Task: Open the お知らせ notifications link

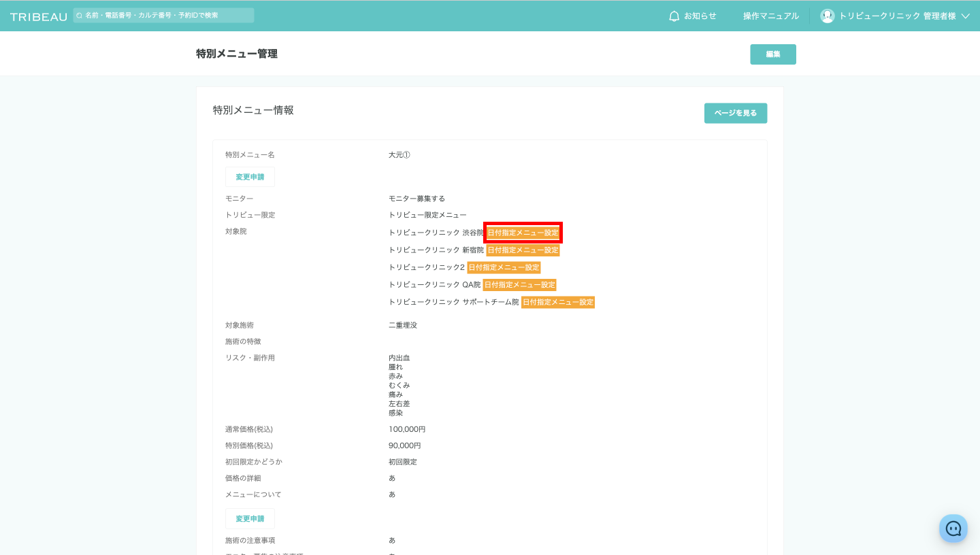Action: [x=700, y=16]
